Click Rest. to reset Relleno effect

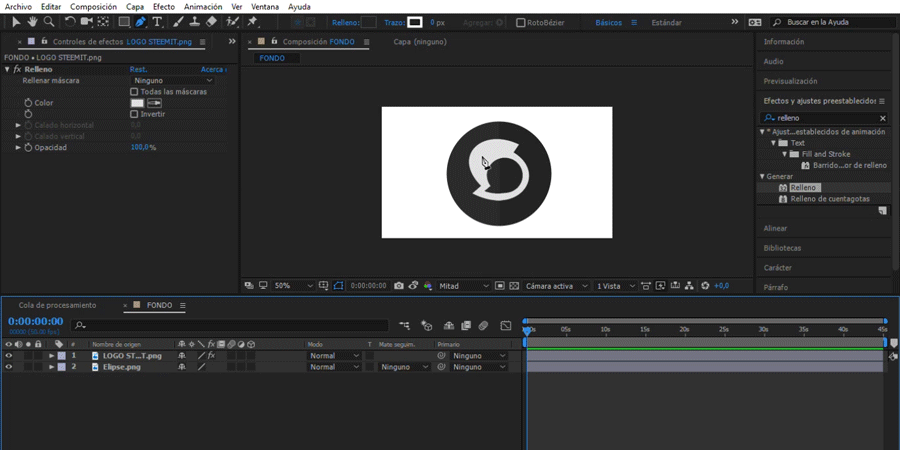139,69
